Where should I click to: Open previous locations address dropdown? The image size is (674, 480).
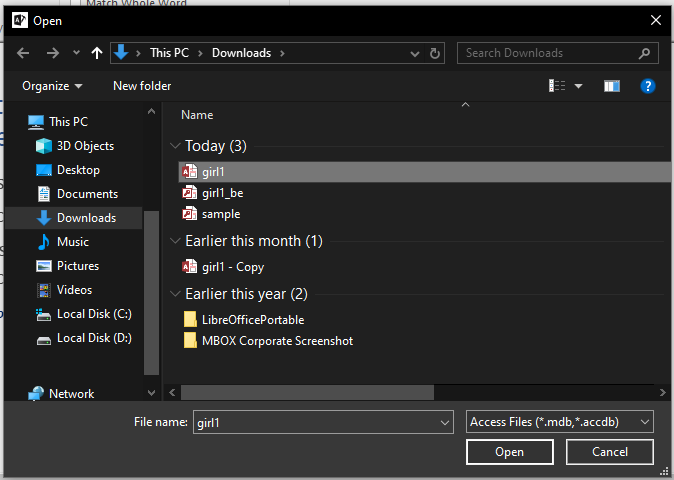click(x=415, y=54)
